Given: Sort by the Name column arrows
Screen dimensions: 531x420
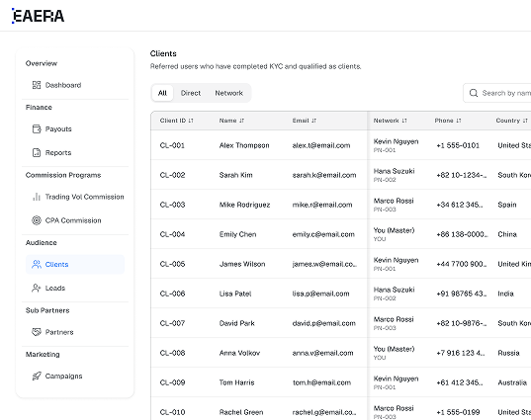Looking at the screenshot, I should pos(242,121).
